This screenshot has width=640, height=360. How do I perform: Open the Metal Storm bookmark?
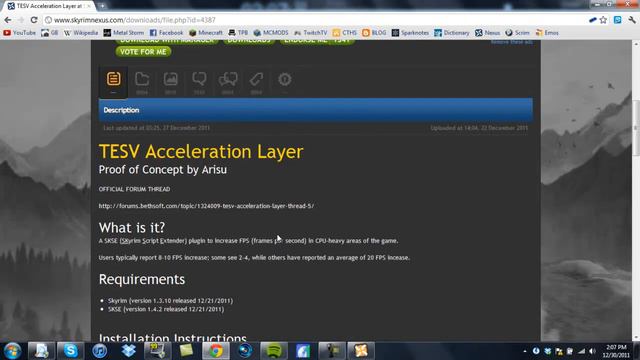pos(123,33)
